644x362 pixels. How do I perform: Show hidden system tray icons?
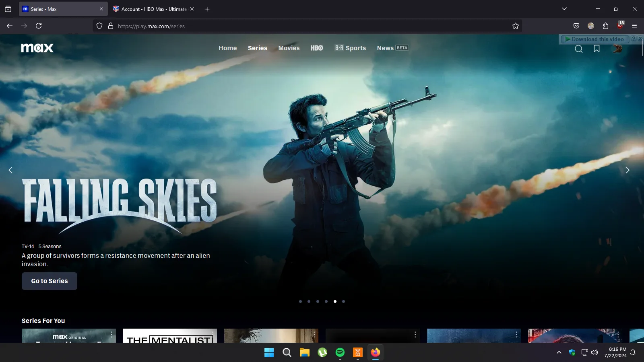[559, 352]
